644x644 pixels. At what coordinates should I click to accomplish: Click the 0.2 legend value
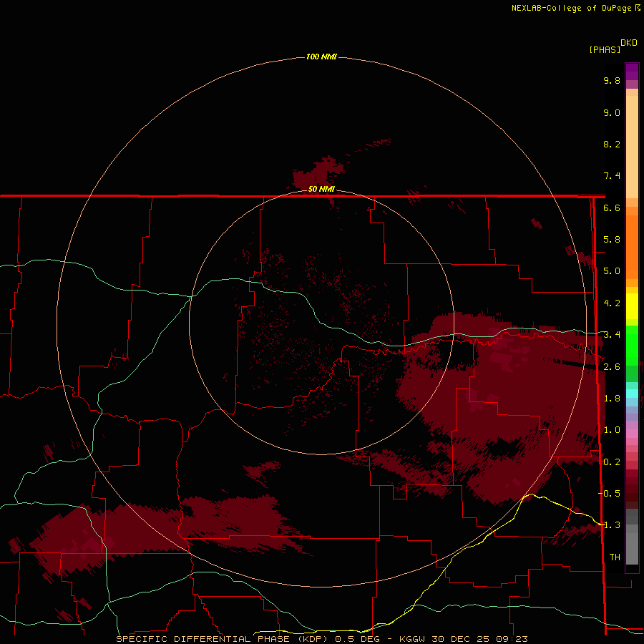click(x=612, y=462)
